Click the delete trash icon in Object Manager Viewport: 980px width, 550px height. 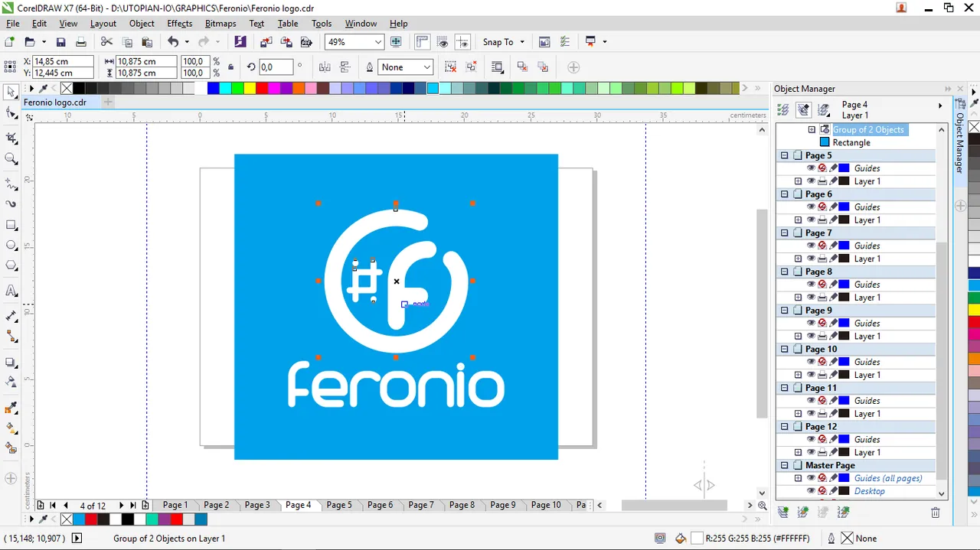coord(935,513)
